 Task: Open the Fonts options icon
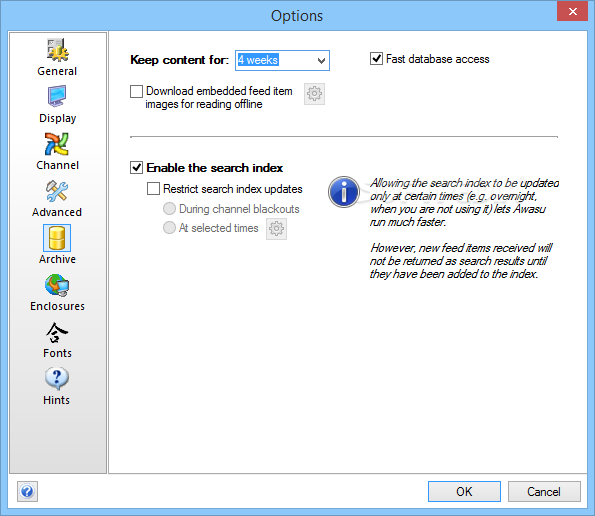pos(57,332)
